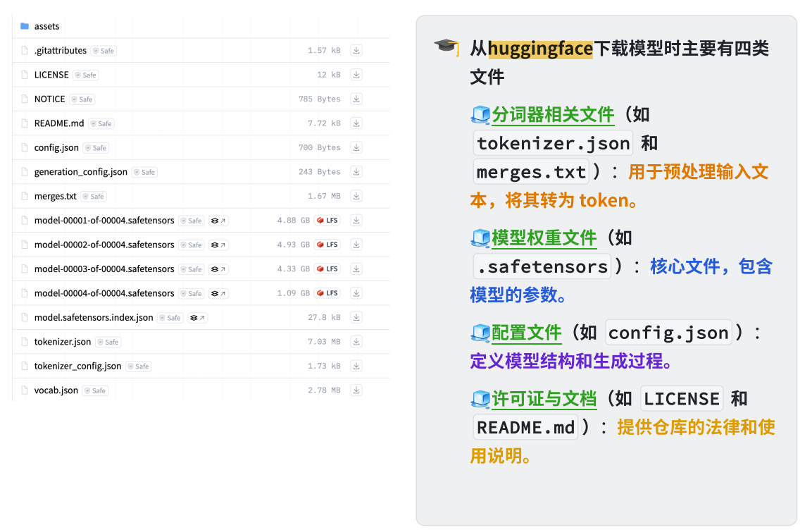Screen dimensions: 812x530
Task: Click Safe badge next to vocab.json
Action: pyautogui.click(x=95, y=390)
